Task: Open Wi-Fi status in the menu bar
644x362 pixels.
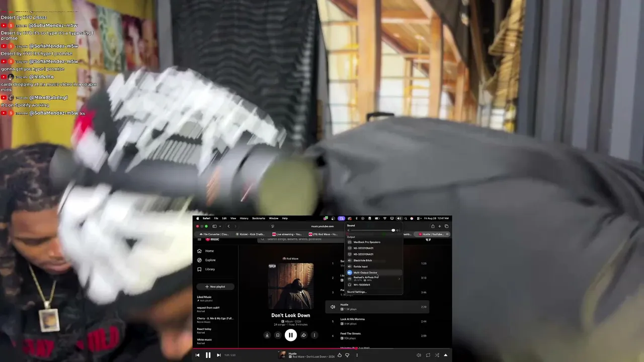Action: (385, 218)
